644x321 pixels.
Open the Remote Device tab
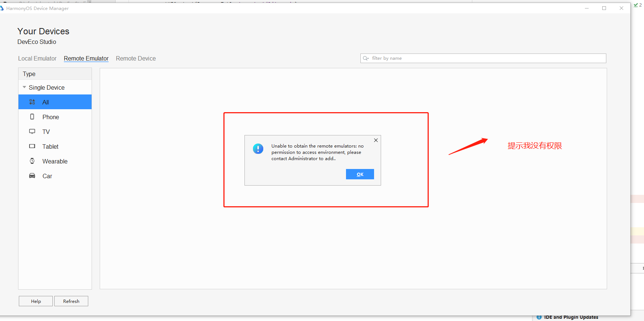tap(136, 58)
